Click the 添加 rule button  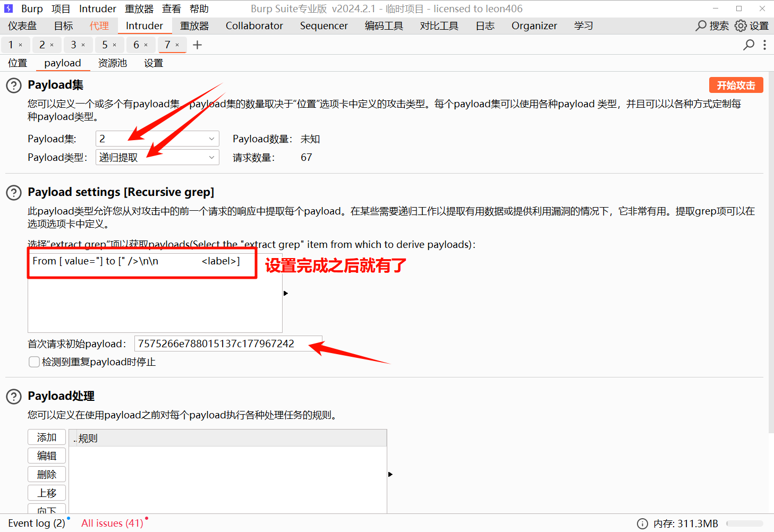pyautogui.click(x=47, y=437)
